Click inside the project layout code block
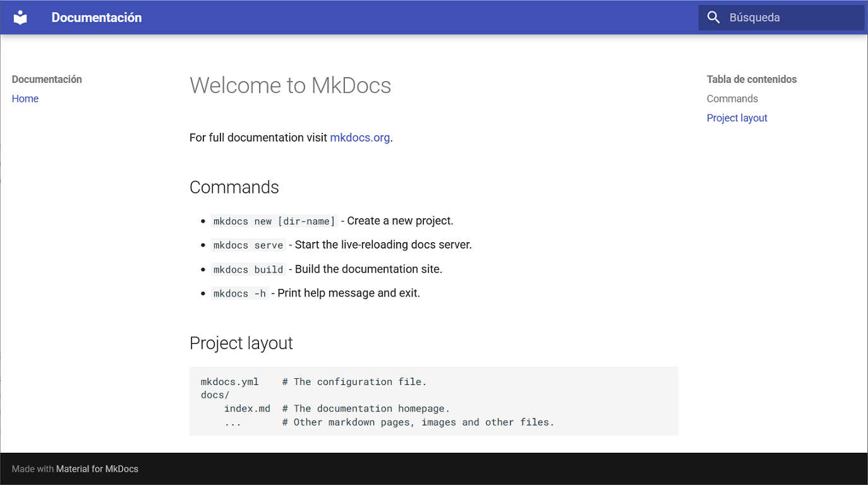 click(x=433, y=402)
